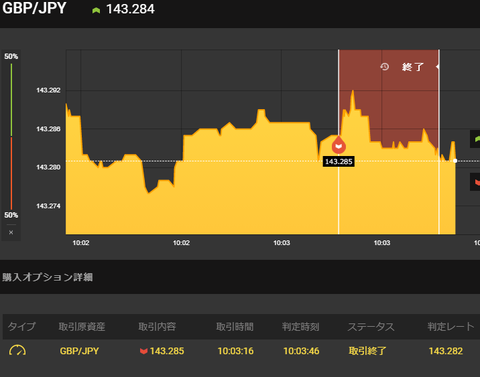The height and width of the screenshot is (377, 480).
Task: Click the GBP/JPY pair title
Action: click(34, 8)
